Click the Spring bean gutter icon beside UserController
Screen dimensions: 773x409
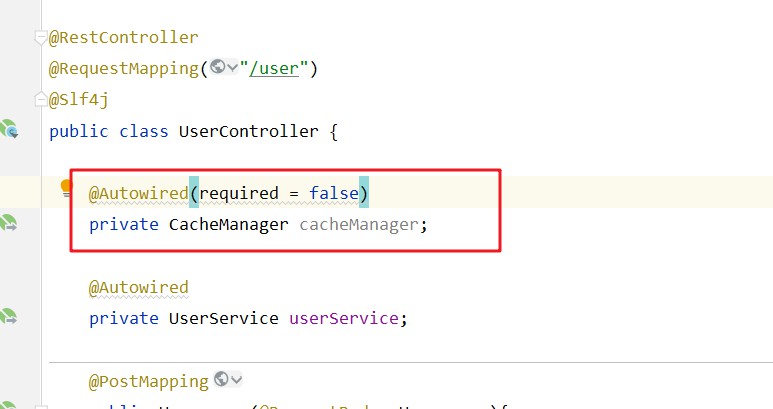tap(9, 129)
